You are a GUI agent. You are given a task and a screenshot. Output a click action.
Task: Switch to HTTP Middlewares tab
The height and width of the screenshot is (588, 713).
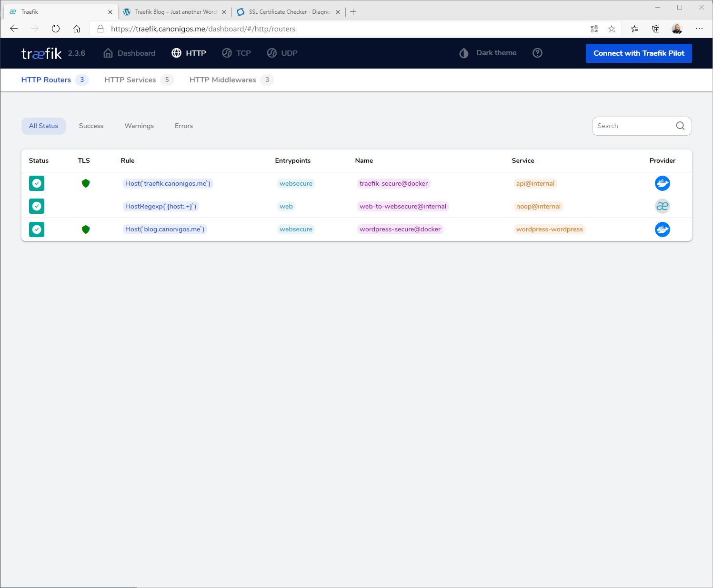coord(222,80)
